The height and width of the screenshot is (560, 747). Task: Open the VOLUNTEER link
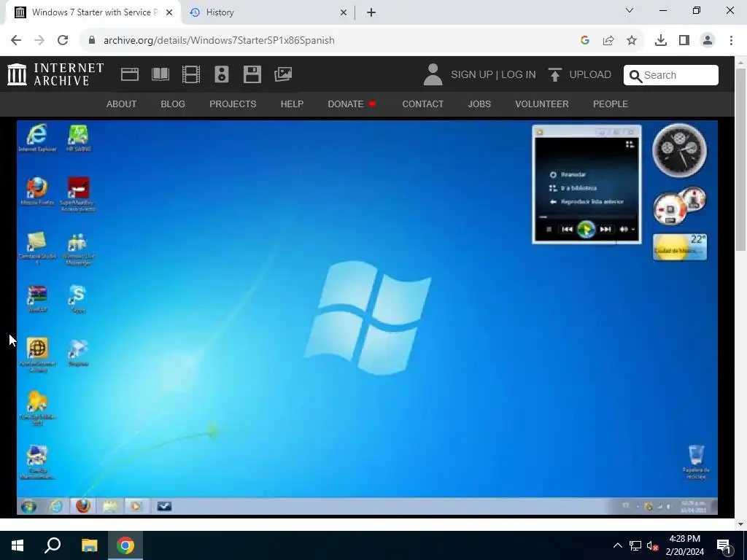tap(542, 104)
